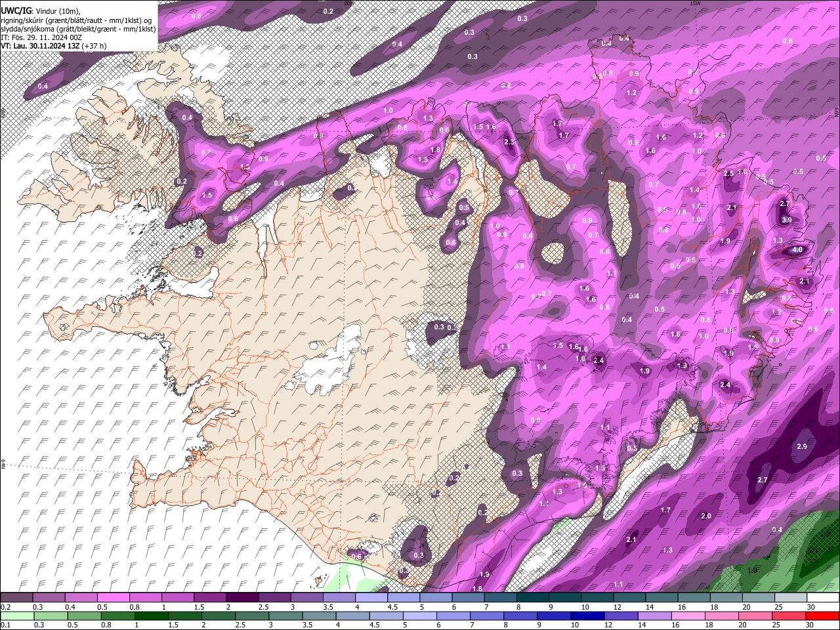Pick the grey snowfall legend swatch labeled 20
840x630 pixels.
(x=758, y=598)
